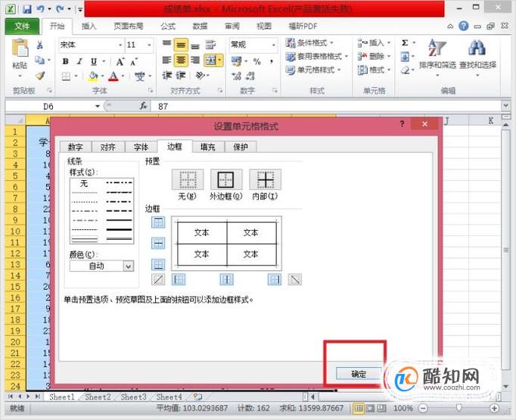The height and width of the screenshot is (420, 516).
Task: Switch to the 保护 dialog tab
Action: click(241, 147)
